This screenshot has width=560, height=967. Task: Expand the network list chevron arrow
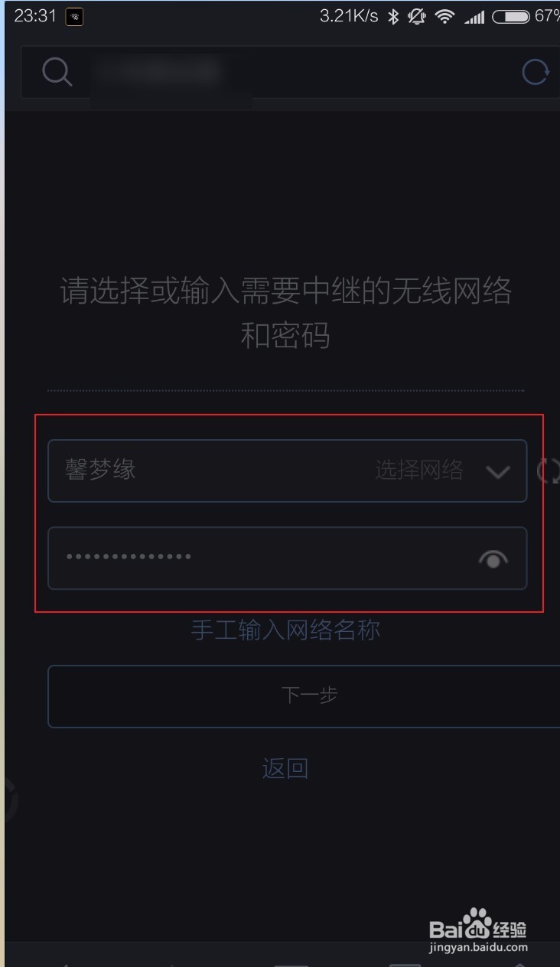(x=498, y=471)
